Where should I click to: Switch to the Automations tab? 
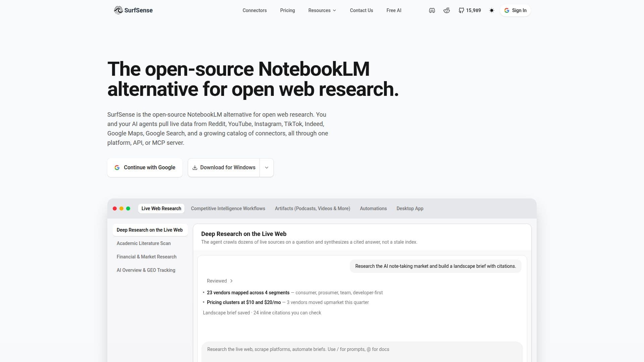373,208
